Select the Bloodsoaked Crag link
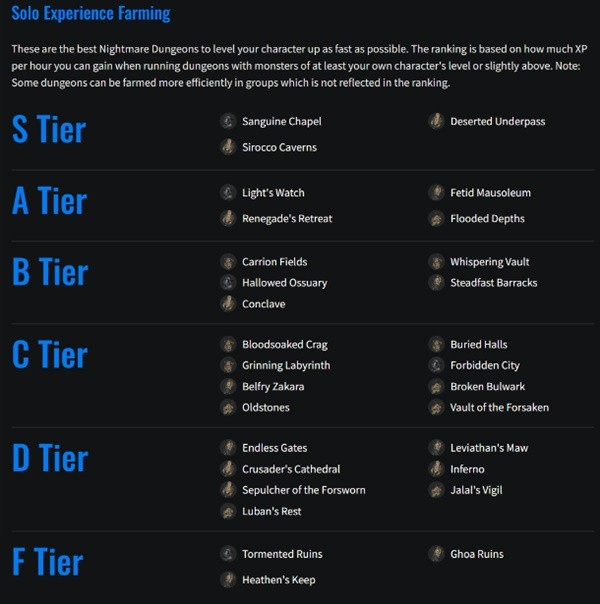Image resolution: width=600 pixels, height=604 pixels. pyautogui.click(x=285, y=344)
